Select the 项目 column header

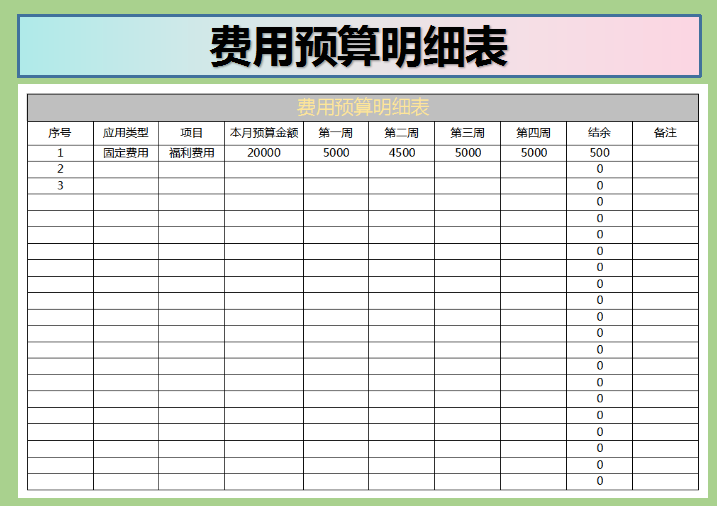[x=191, y=133]
